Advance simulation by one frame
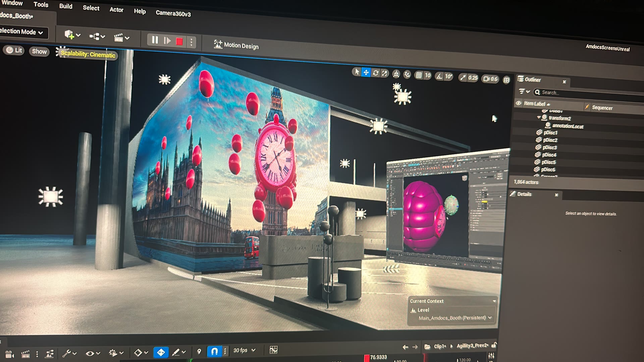The image size is (644, 362). (167, 41)
